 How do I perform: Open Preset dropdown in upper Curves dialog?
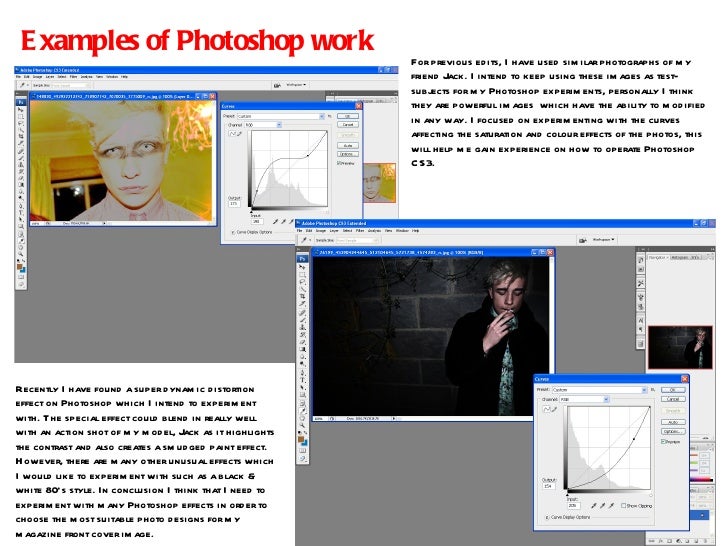point(281,116)
